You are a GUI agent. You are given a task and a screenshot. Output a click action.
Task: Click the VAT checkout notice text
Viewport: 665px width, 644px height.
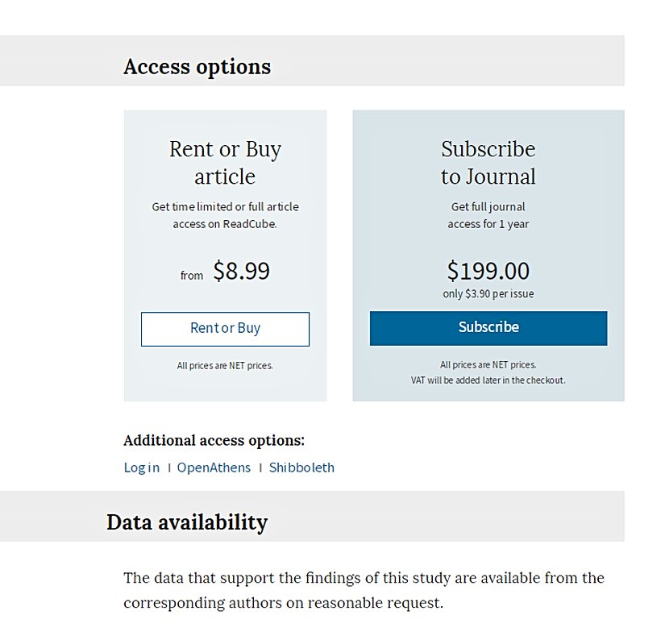pyautogui.click(x=488, y=380)
